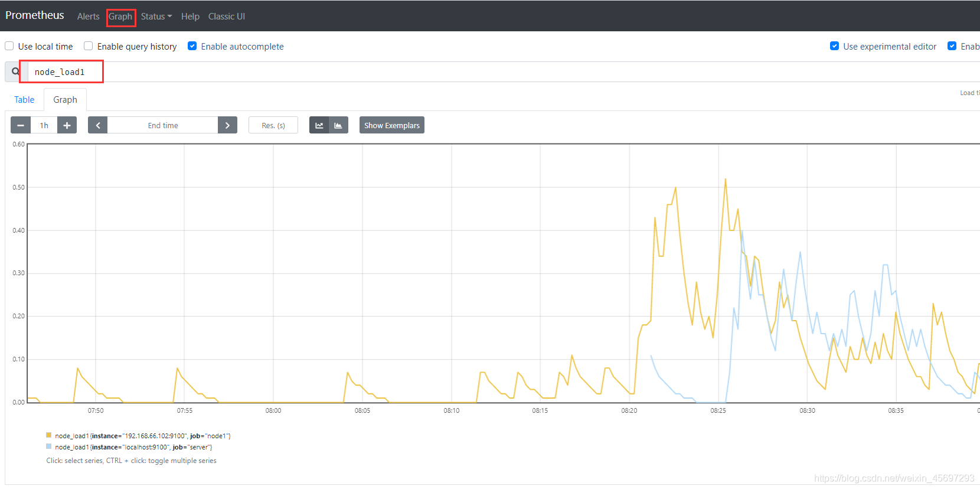
Task: Select the Table tab
Action: coord(24,100)
